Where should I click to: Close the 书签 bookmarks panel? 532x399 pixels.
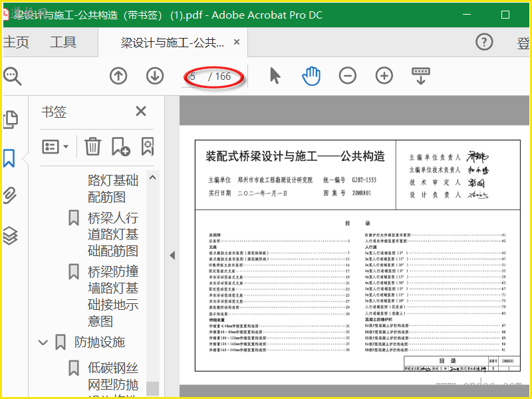point(141,111)
